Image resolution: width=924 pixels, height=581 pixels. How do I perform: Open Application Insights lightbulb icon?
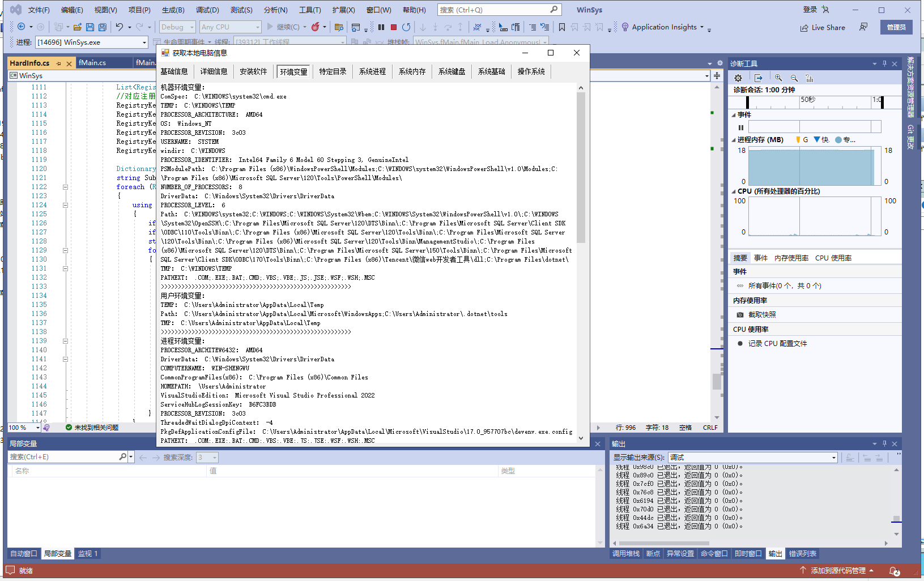[x=625, y=27]
